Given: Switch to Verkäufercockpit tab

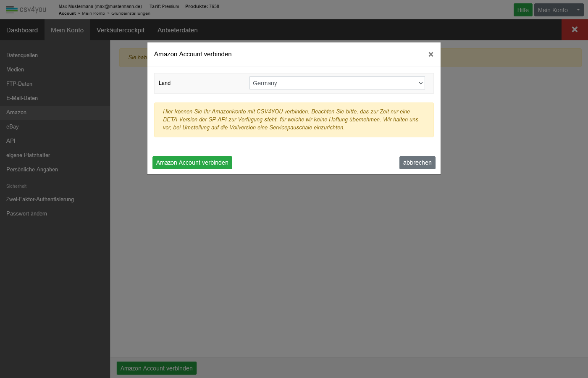Looking at the screenshot, I should (121, 30).
